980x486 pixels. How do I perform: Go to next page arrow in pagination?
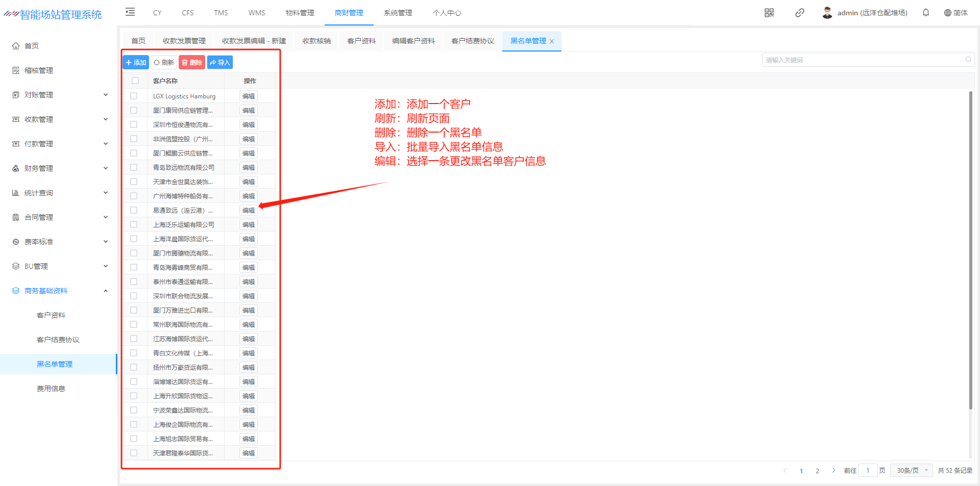tap(834, 470)
